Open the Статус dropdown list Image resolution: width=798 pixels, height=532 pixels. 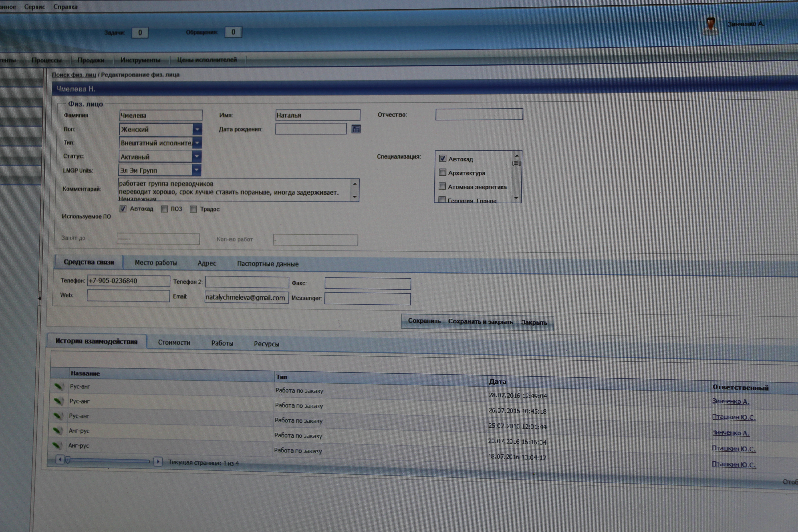196,156
